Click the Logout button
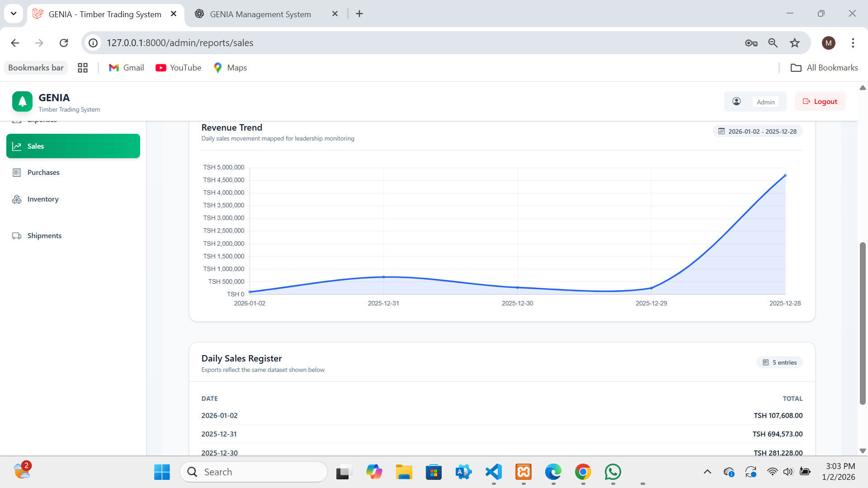This screenshot has width=868, height=488. [820, 102]
